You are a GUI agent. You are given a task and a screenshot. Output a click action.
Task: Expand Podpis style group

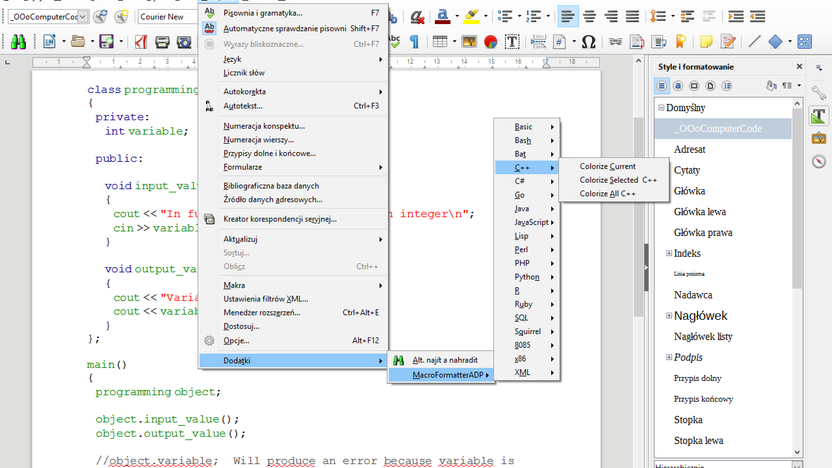tap(669, 357)
